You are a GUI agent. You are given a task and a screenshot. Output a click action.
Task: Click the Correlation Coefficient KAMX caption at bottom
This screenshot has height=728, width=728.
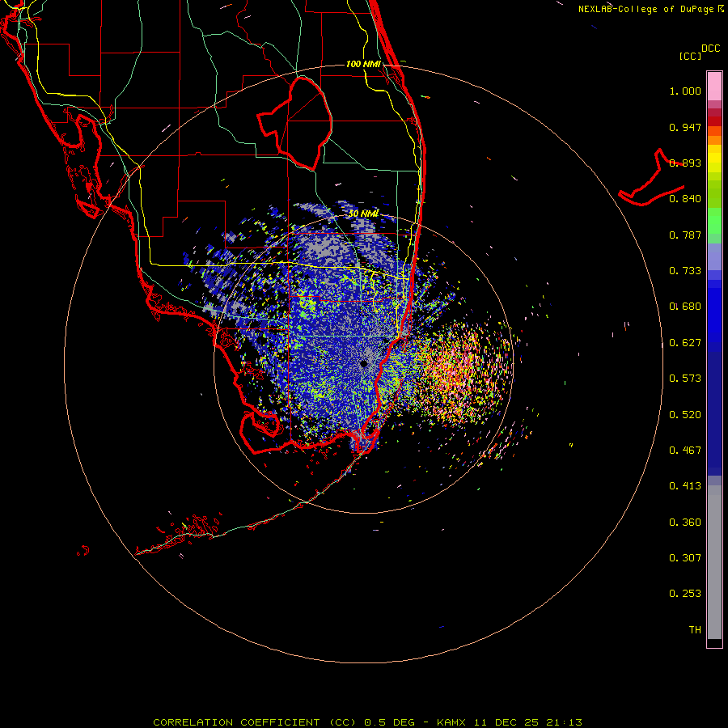[367, 722]
